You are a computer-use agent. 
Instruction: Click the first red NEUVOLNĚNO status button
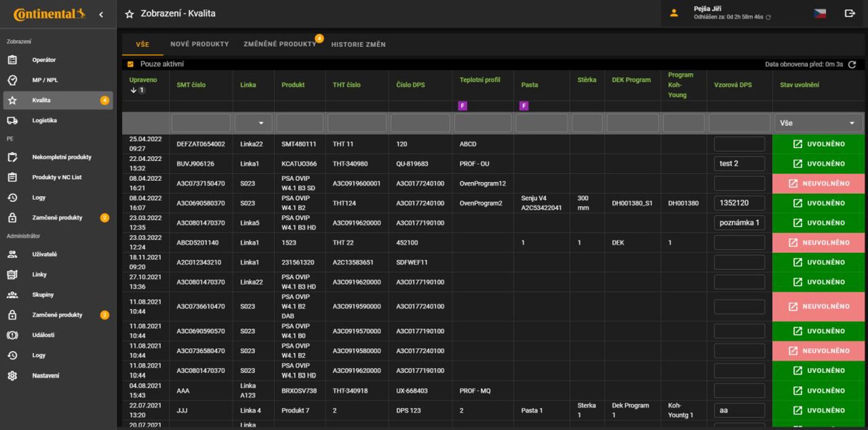(818, 183)
